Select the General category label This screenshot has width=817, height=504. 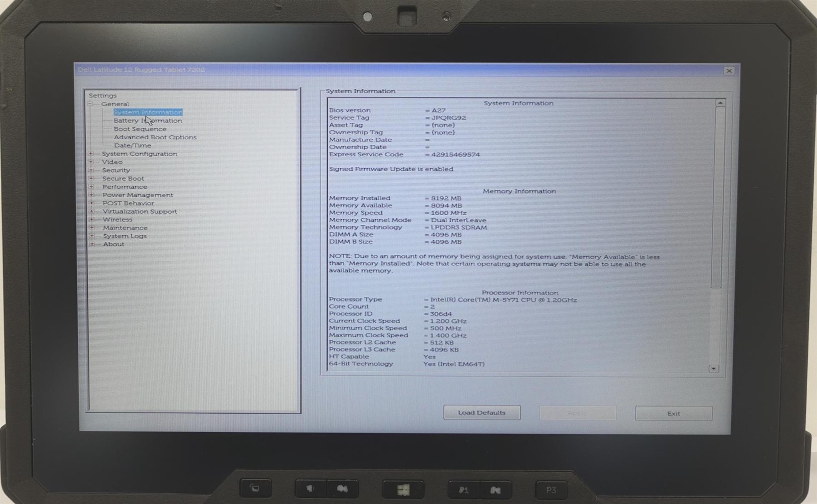point(115,104)
